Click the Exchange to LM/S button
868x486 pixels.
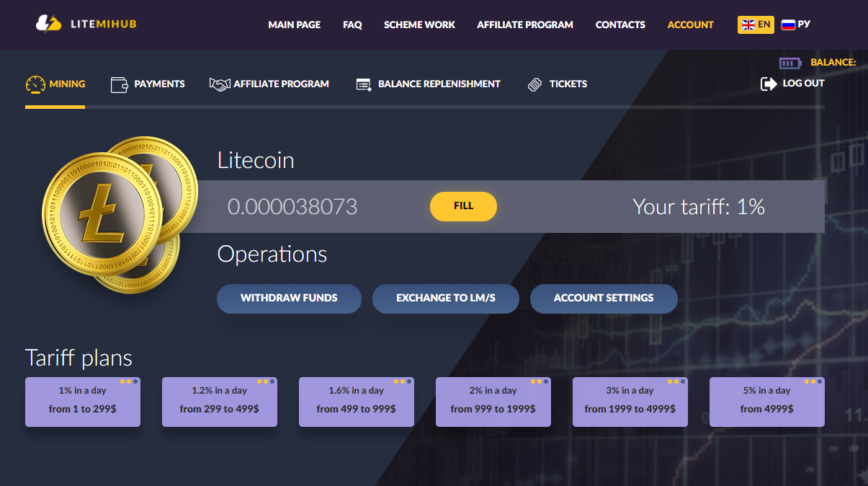point(446,299)
